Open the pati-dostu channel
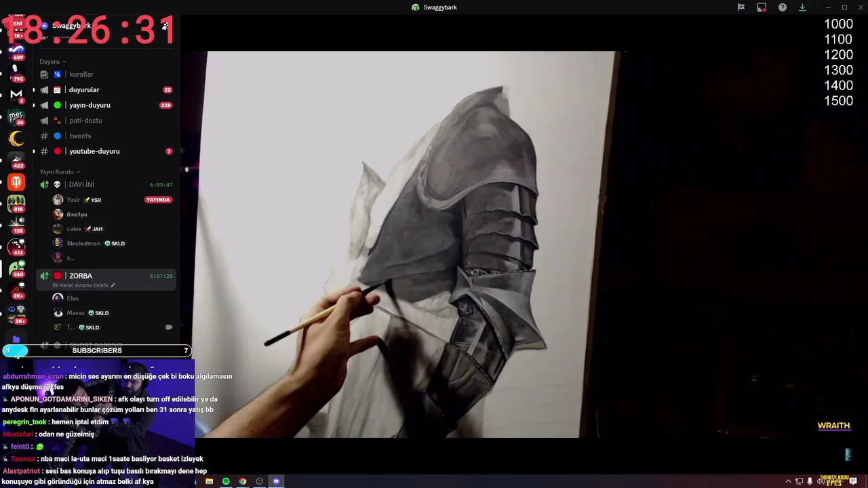868x488 pixels. (106, 121)
